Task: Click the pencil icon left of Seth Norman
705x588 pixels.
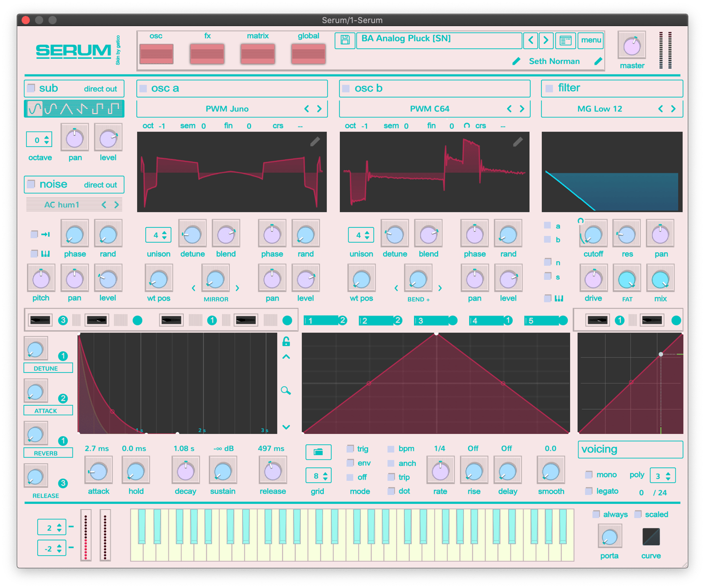Action: 517,61
